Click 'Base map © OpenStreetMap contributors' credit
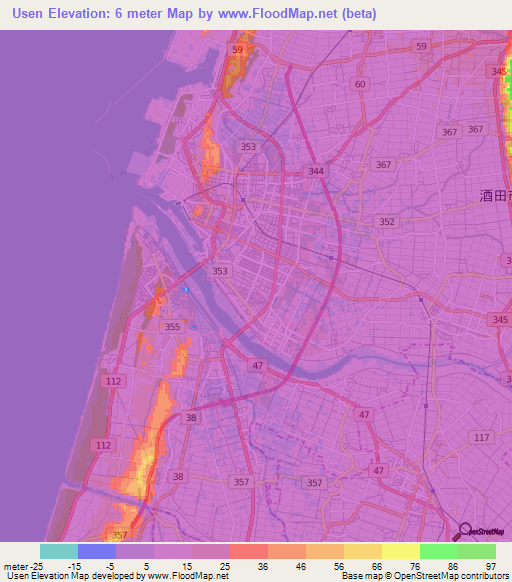 [425, 576]
